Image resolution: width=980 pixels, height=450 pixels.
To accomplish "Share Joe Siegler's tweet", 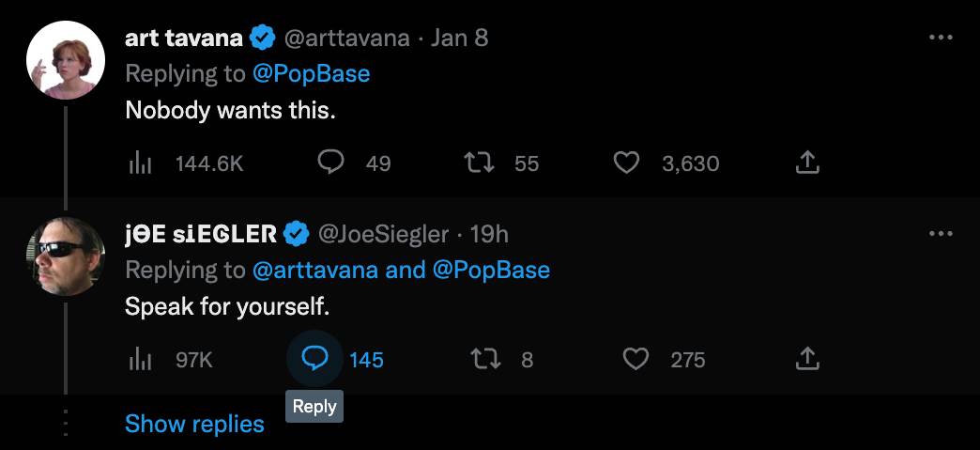I will pyautogui.click(x=806, y=359).
